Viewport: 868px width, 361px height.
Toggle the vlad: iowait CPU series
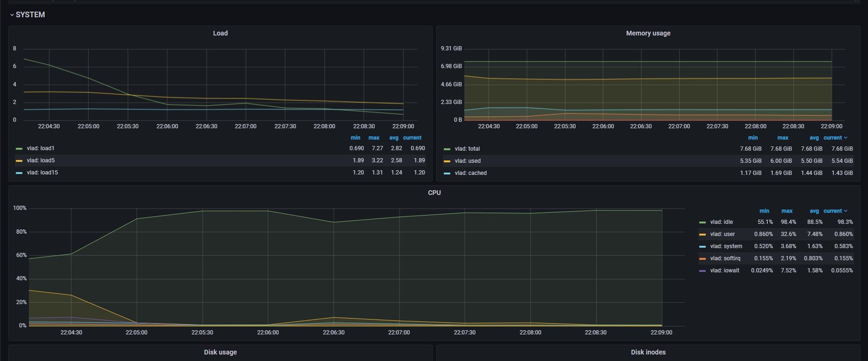tap(725, 271)
